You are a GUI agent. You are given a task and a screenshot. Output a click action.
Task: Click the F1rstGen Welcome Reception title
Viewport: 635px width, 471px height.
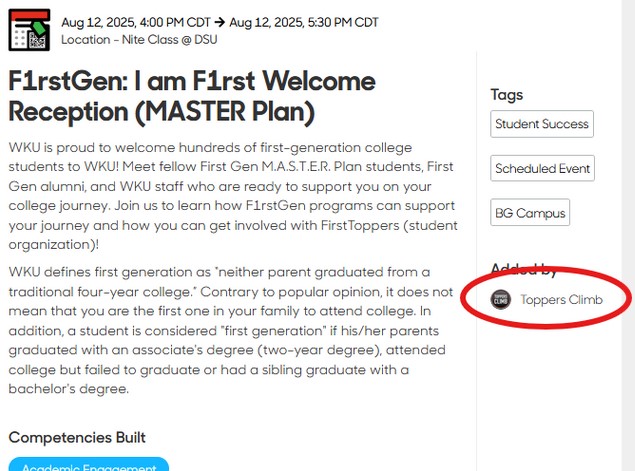click(191, 96)
